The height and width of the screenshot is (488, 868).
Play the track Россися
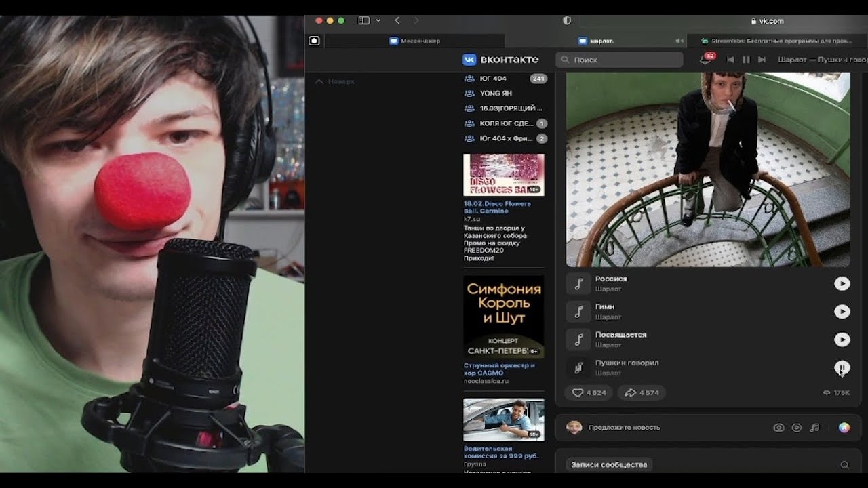(x=842, y=284)
